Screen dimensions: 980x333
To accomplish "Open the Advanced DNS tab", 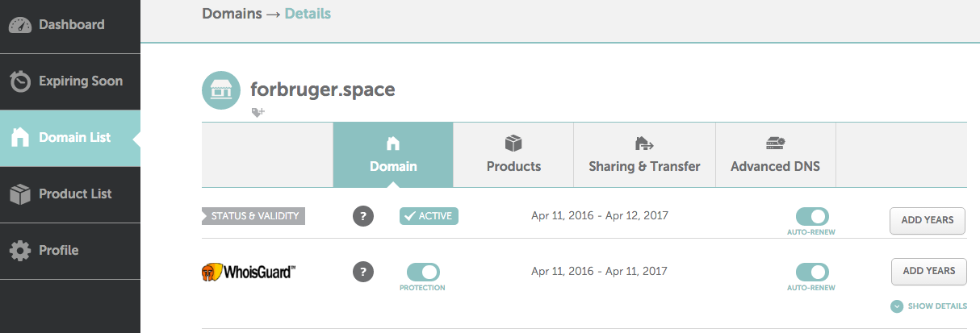I will click(x=775, y=155).
